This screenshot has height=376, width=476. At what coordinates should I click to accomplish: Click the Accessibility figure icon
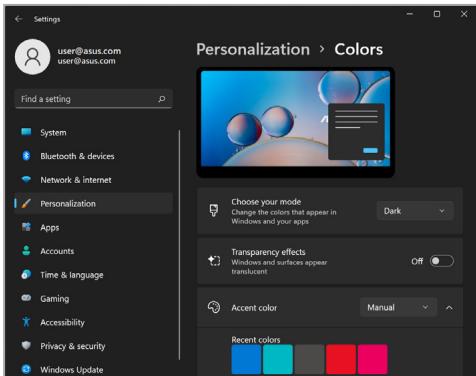coord(26,322)
